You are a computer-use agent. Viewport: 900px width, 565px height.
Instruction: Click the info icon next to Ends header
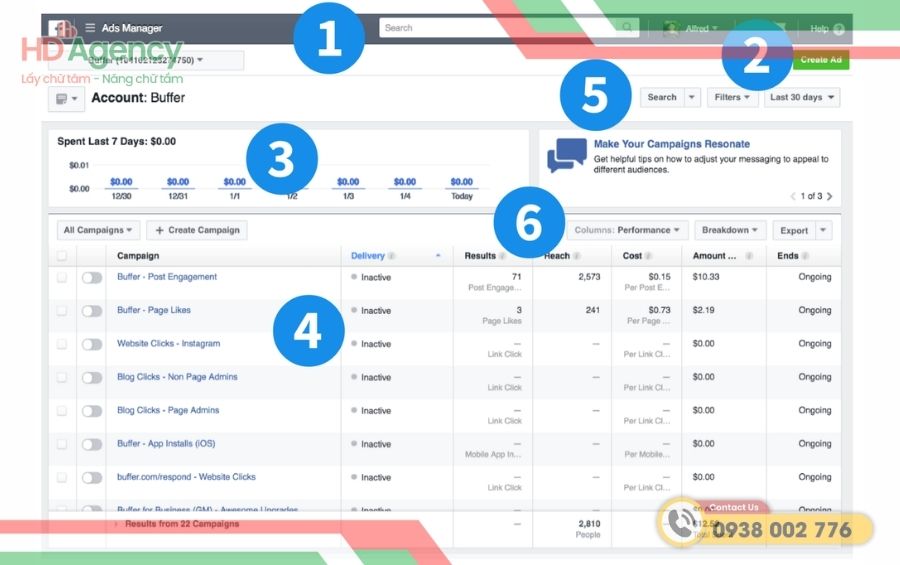pos(805,256)
